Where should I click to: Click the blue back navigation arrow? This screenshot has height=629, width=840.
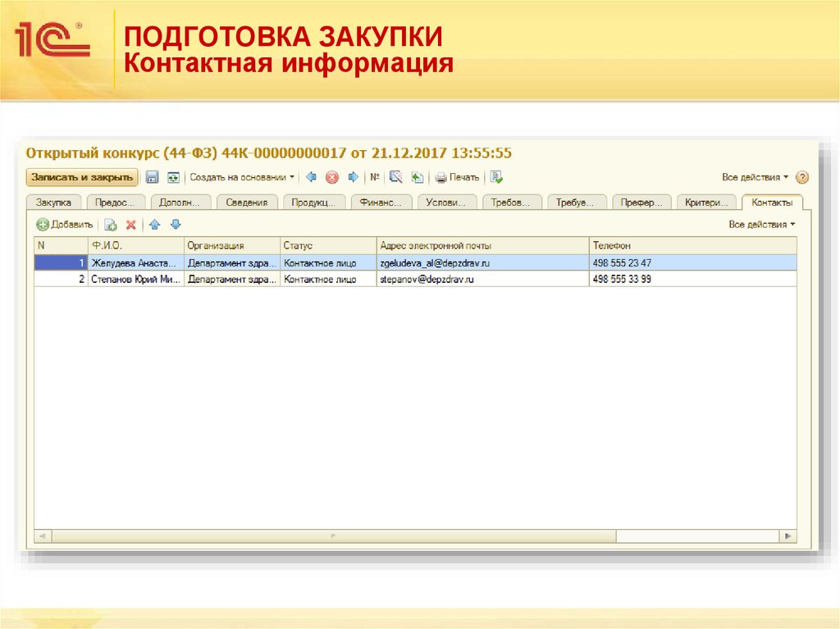[313, 175]
